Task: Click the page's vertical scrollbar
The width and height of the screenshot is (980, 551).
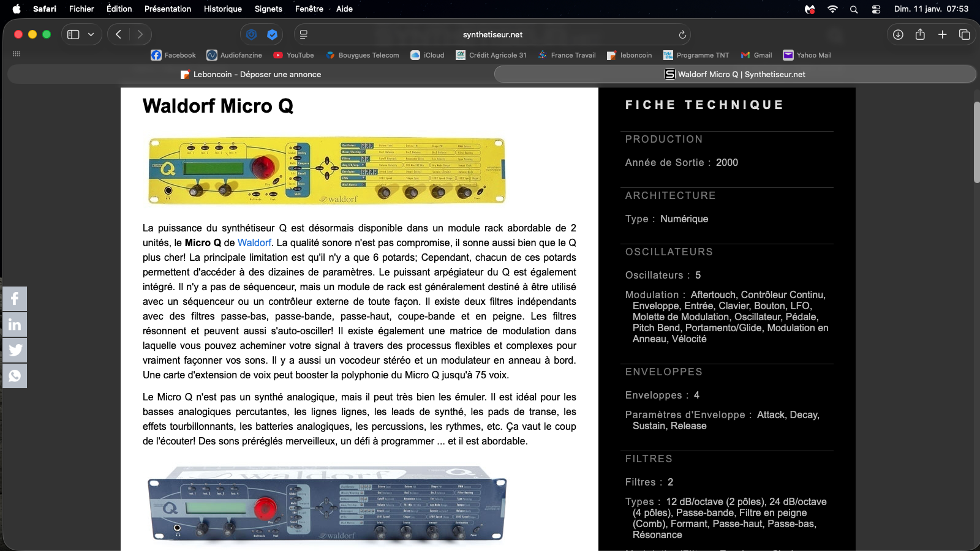Action: (x=976, y=142)
